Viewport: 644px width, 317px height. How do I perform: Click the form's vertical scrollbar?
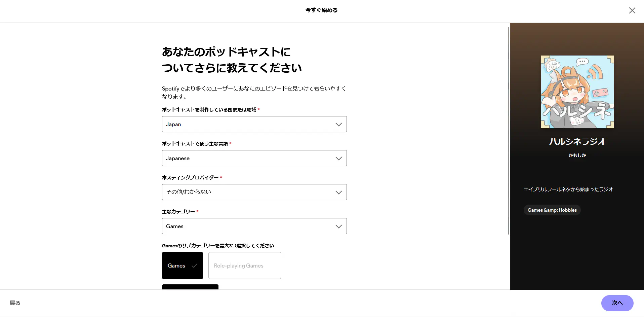click(x=508, y=131)
